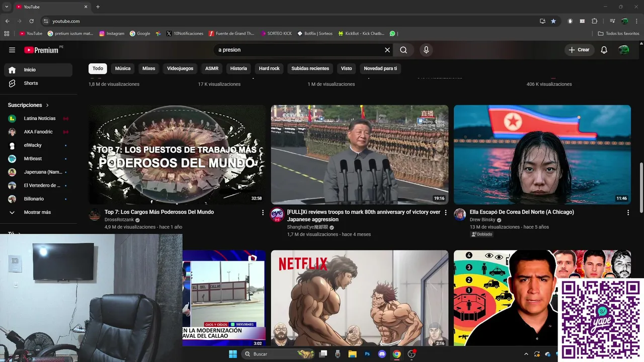
Task: Open the Todos los favoritos folder
Action: [619, 34]
